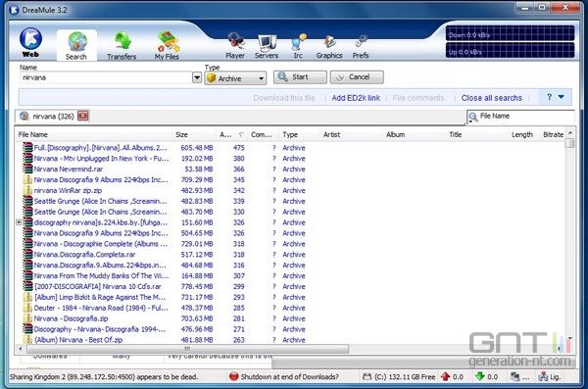Click the Down 0.0 kB/s speed graph
The image size is (588, 389).
click(x=510, y=34)
